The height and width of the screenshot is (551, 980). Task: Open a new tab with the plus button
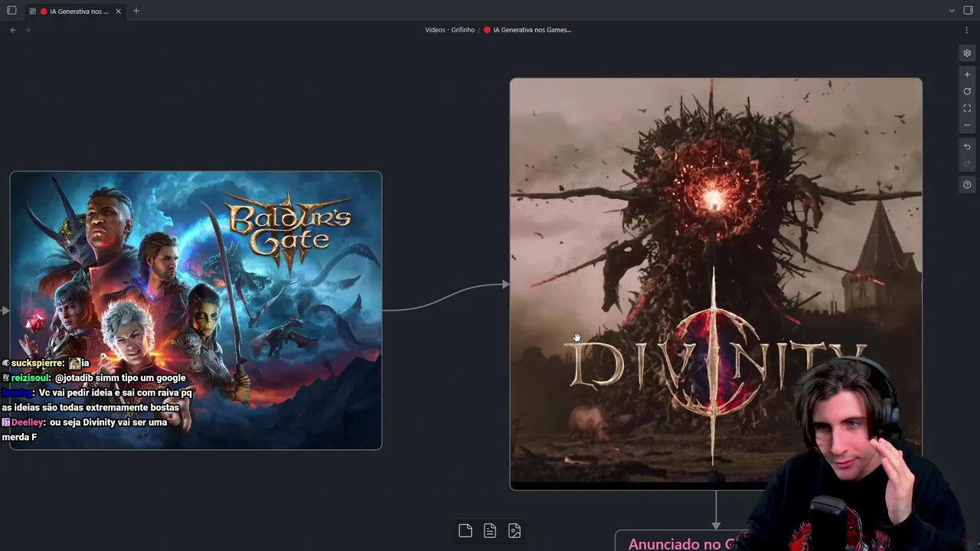click(136, 11)
